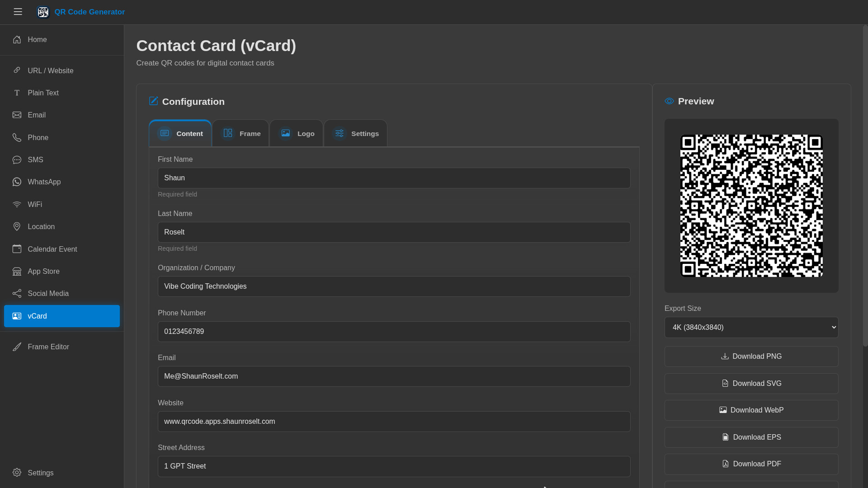
Task: Select the Content tab
Action: (180, 133)
